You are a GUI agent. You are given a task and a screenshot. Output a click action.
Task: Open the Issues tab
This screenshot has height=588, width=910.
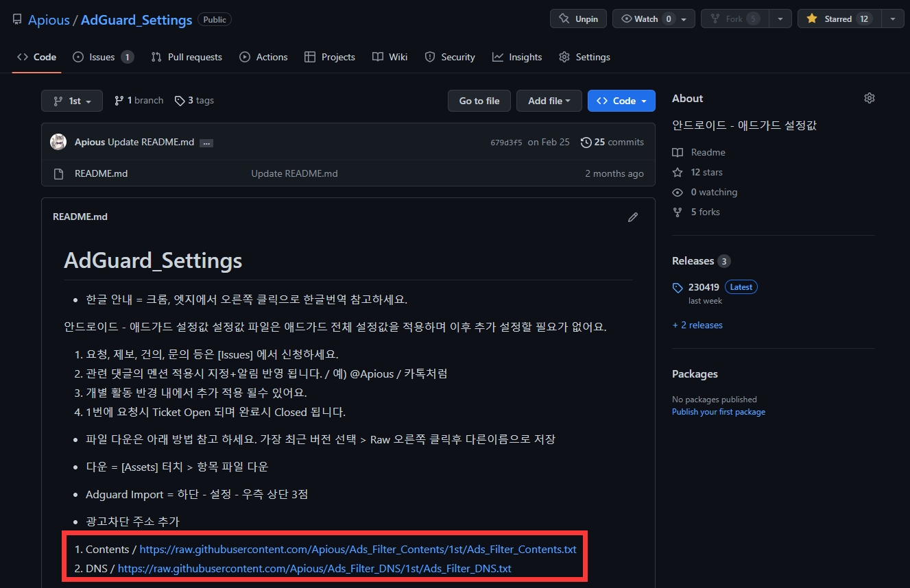tap(103, 57)
